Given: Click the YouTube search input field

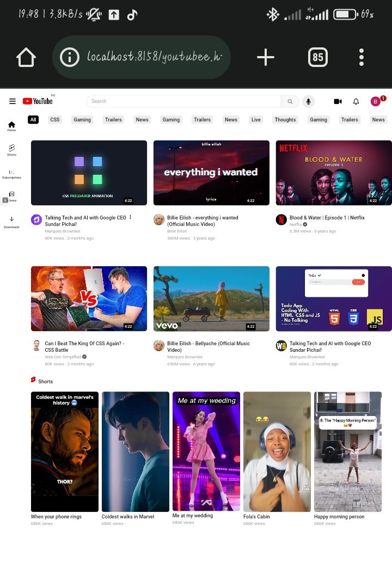Looking at the screenshot, I should 184,101.
